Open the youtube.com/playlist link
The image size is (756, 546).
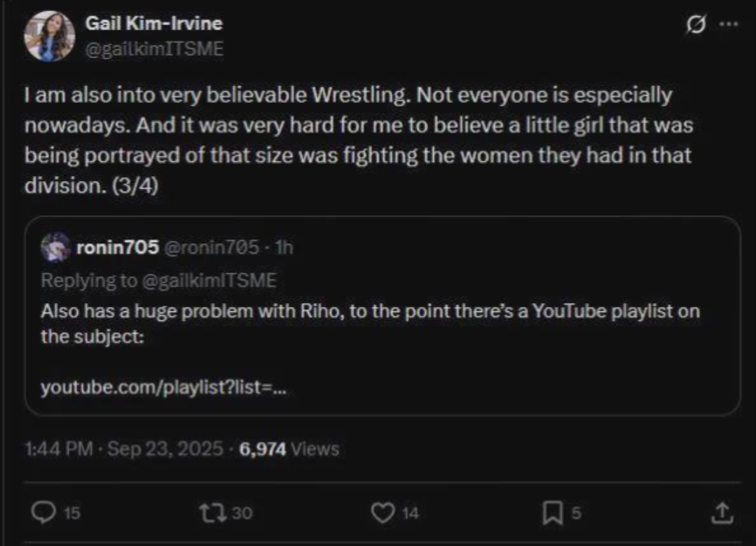163,386
